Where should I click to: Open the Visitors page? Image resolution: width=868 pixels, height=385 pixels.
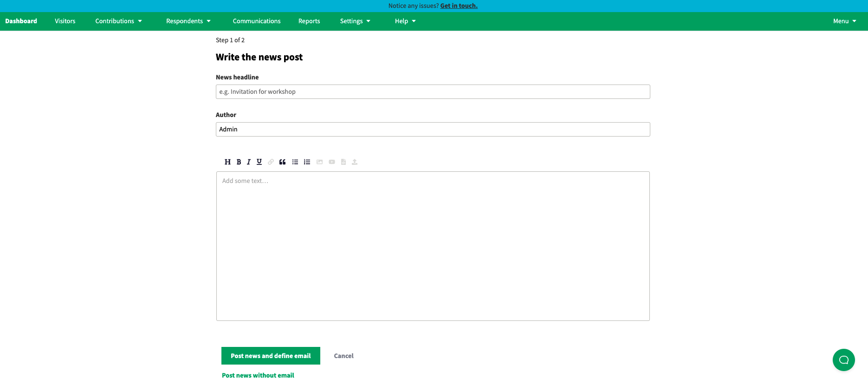65,21
